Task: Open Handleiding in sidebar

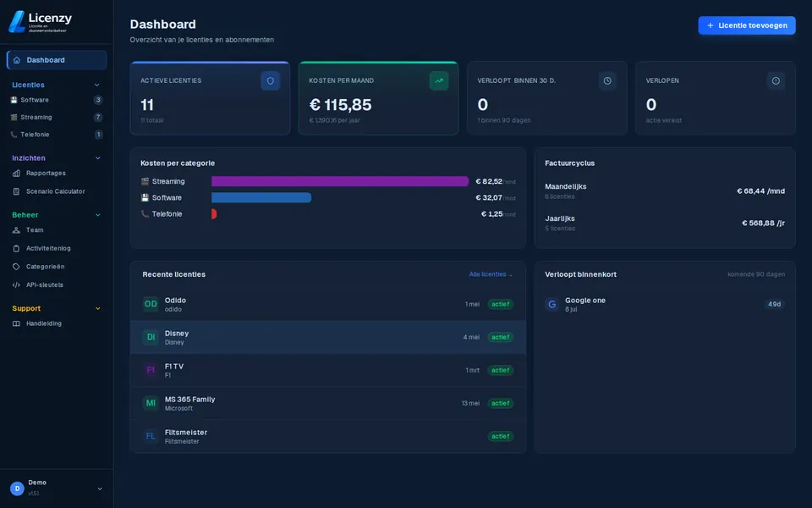Action: tap(57, 323)
